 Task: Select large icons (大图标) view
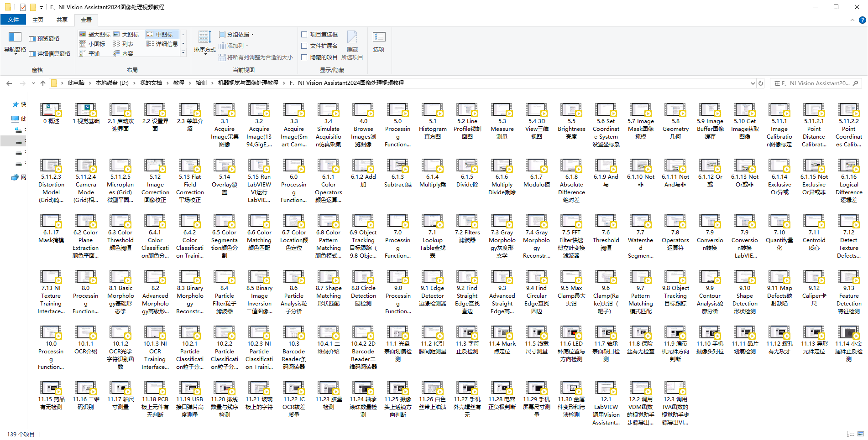click(126, 34)
